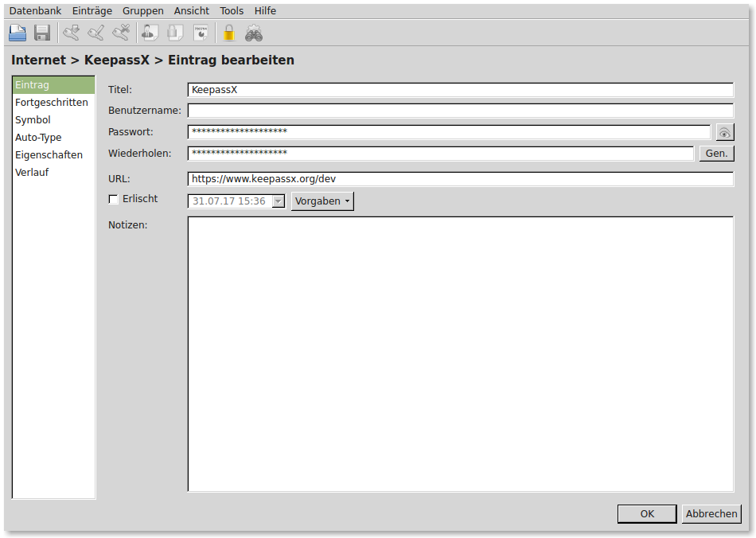Switch to the Auto-Type section
Viewport: 756px width, 538px height.
pyautogui.click(x=53, y=138)
